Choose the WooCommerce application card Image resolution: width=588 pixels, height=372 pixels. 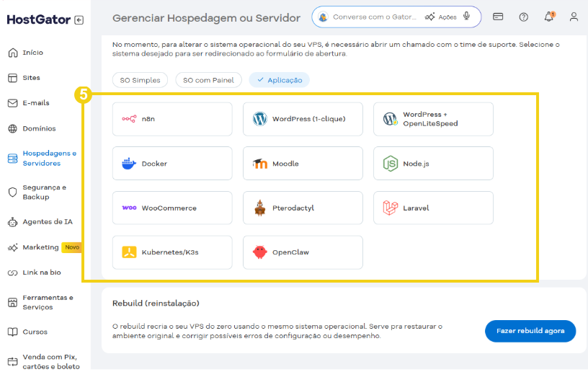[172, 208]
